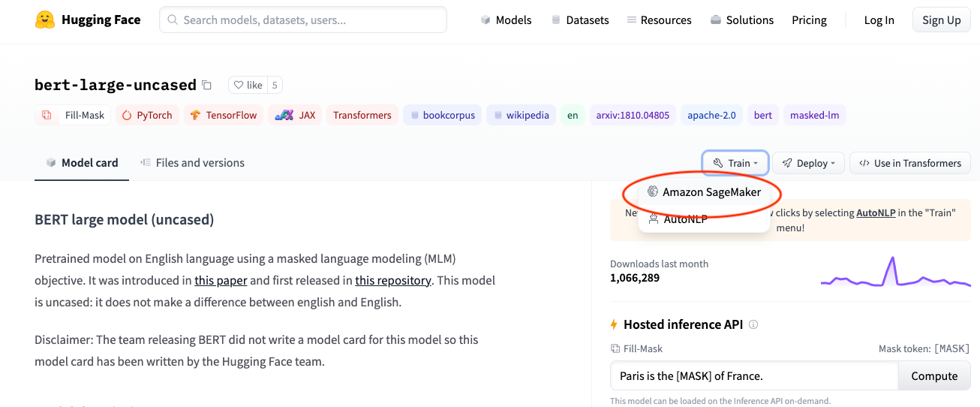Select the JAX library tag
980x407 pixels.
(x=295, y=116)
